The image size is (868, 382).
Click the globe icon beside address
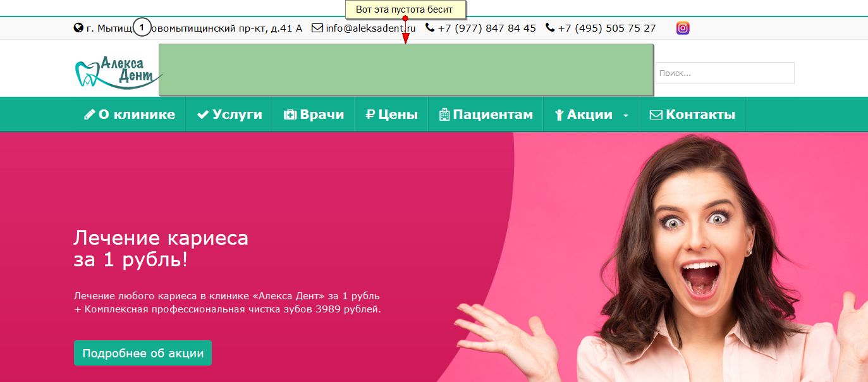78,28
